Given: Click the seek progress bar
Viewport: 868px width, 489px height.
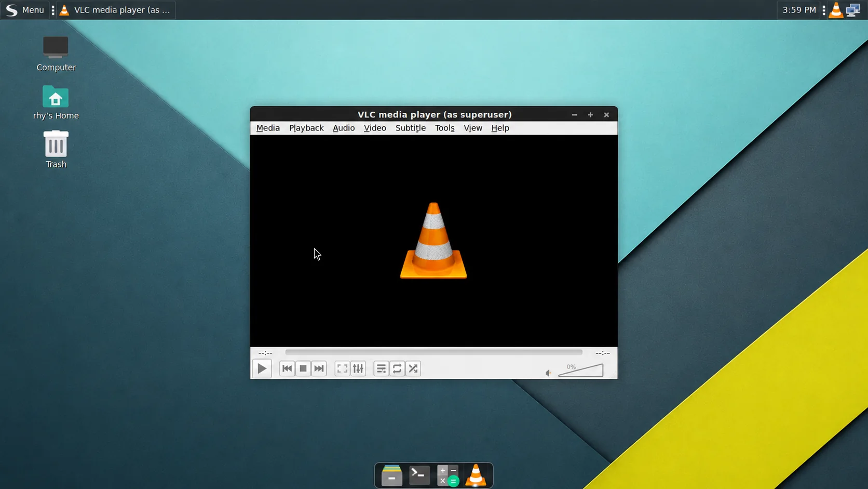Looking at the screenshot, I should click(433, 352).
